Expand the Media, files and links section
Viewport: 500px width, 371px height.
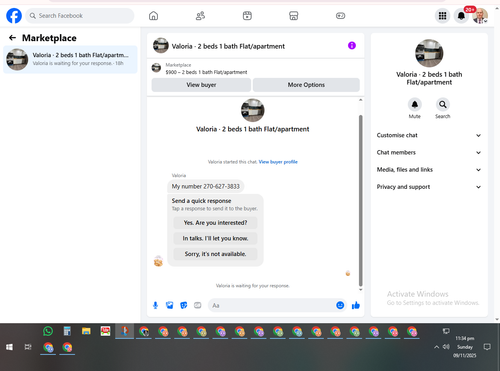click(x=429, y=170)
